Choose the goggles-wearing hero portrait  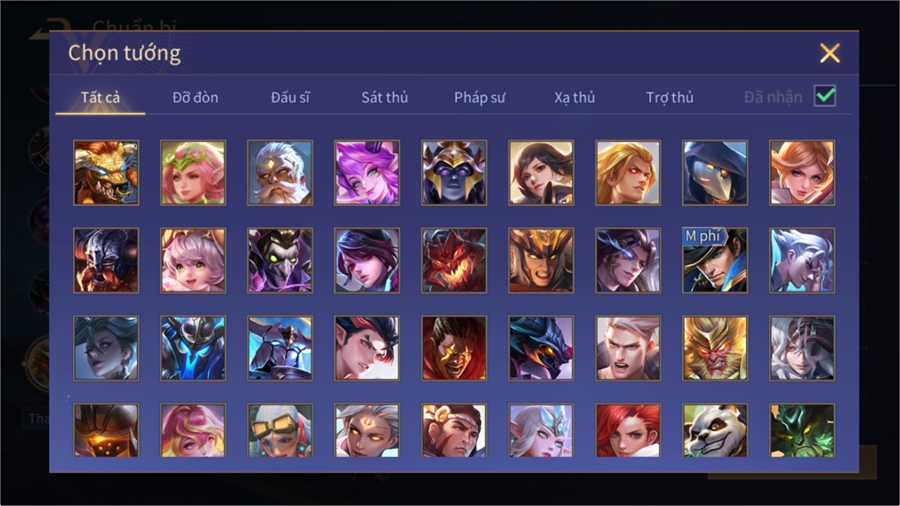[x=280, y=430]
